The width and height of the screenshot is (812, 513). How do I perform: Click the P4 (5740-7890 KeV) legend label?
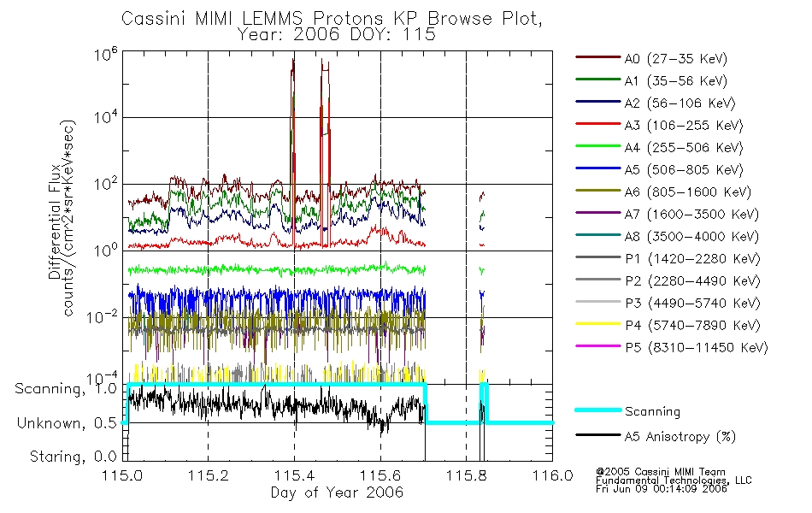point(692,326)
